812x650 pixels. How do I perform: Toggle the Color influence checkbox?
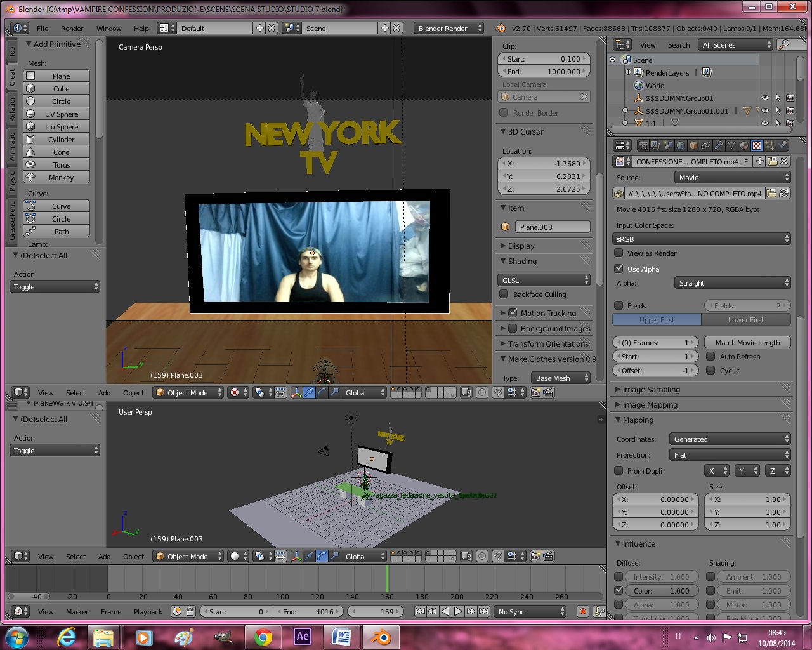click(619, 590)
